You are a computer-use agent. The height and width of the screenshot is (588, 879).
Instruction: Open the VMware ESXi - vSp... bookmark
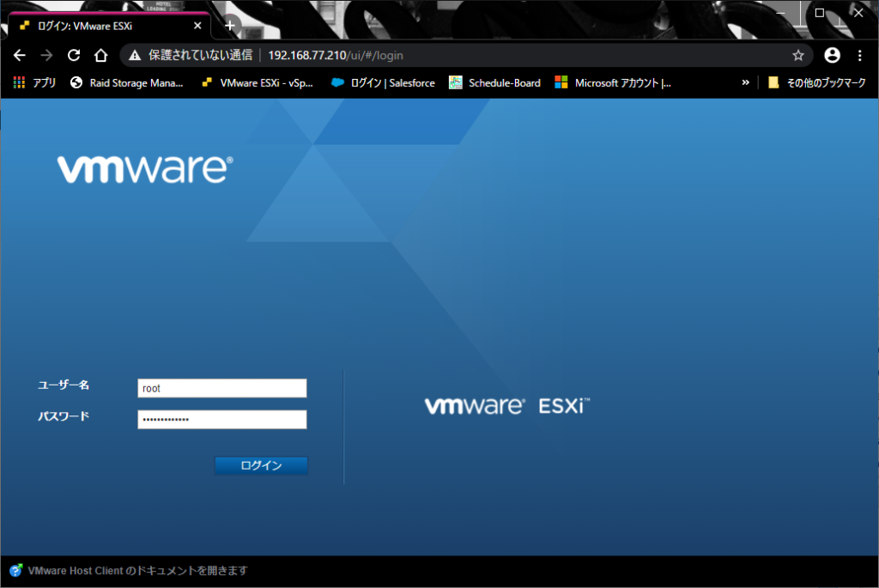click(x=258, y=83)
